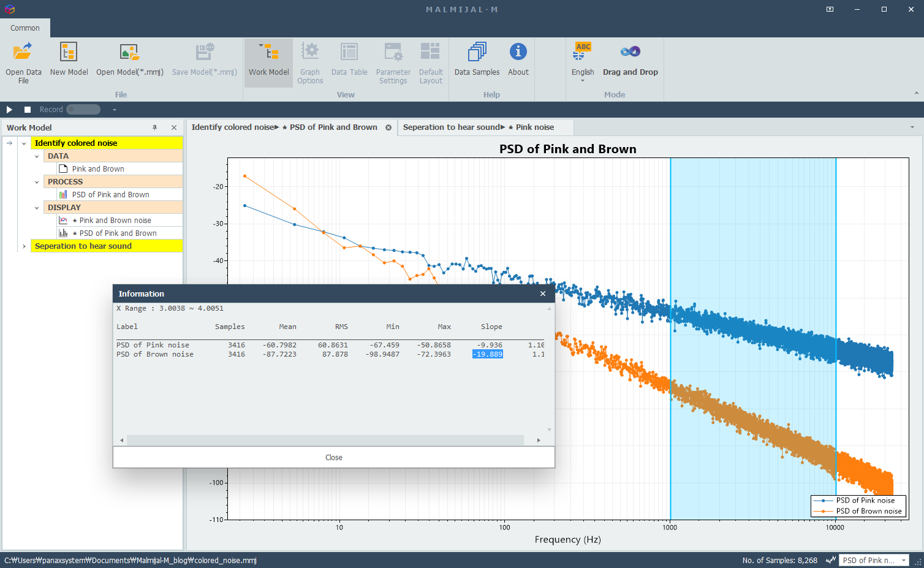Close the Work Model panel
Viewport: 924px width, 568px height.
click(x=174, y=127)
